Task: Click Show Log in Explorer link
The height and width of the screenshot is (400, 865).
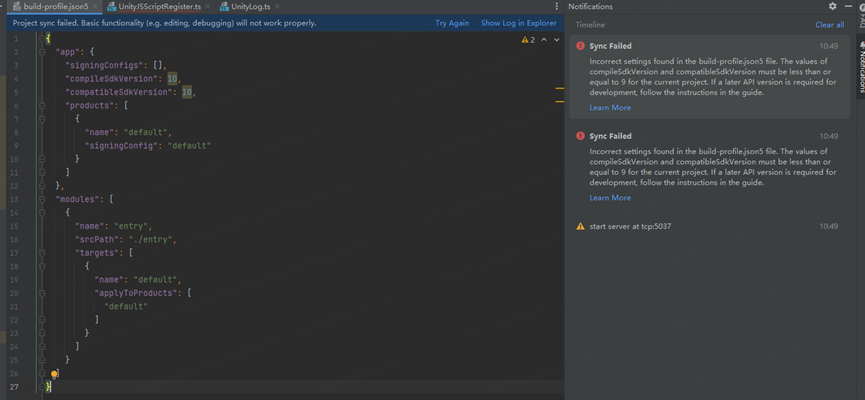Action: (518, 23)
